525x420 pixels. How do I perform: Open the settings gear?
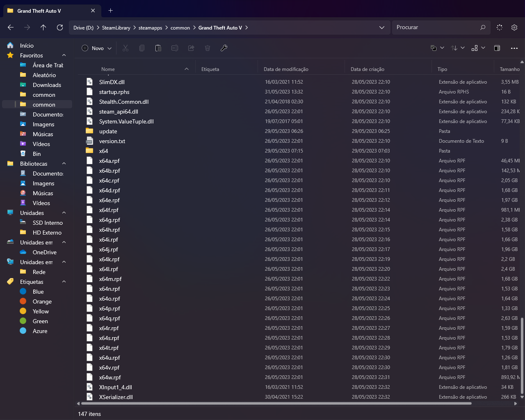(514, 27)
